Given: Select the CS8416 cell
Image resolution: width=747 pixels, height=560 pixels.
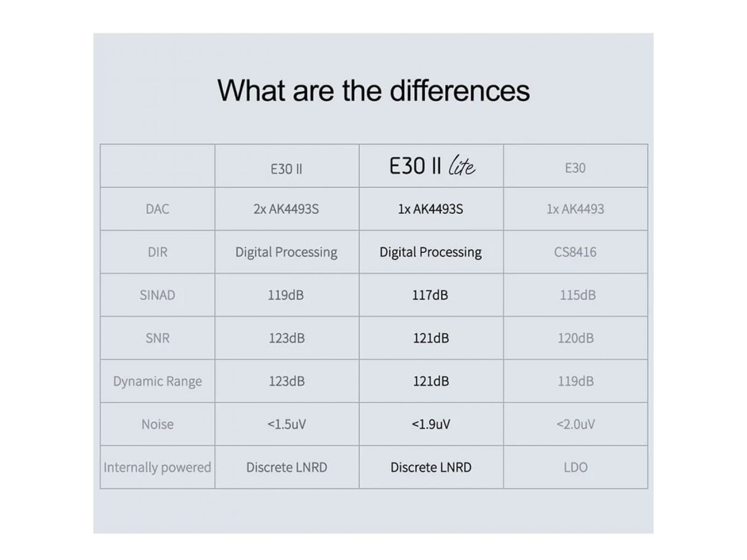Looking at the screenshot, I should [575, 252].
